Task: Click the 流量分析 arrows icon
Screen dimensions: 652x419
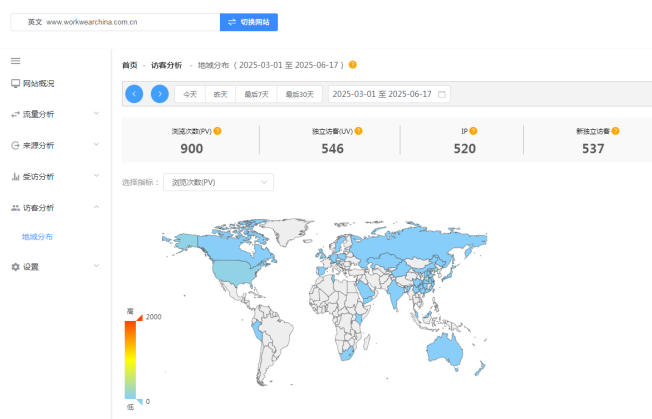Action: [15, 114]
